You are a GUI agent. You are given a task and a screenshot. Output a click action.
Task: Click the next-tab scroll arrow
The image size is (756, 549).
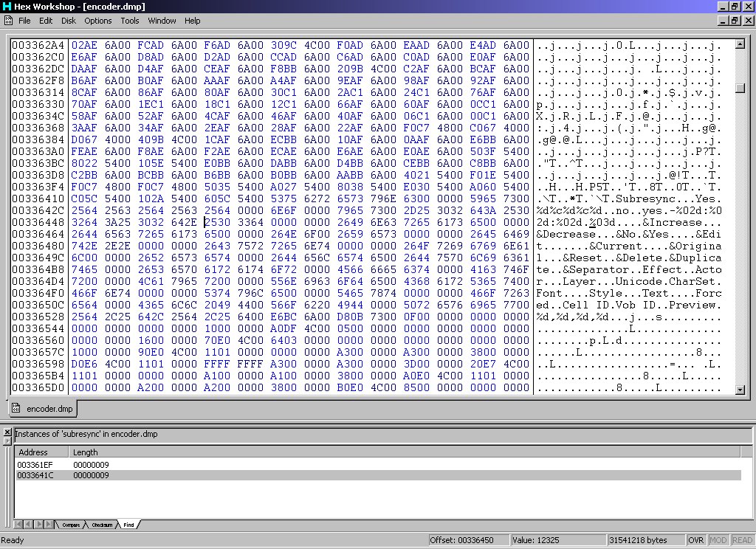coord(38,525)
